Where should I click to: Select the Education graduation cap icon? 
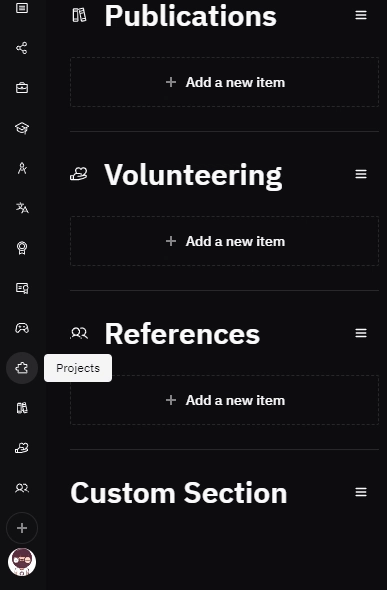[x=22, y=128]
